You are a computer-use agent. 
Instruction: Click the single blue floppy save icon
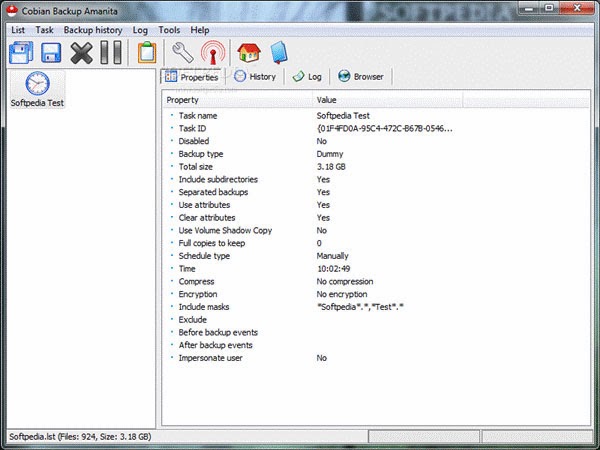point(51,52)
